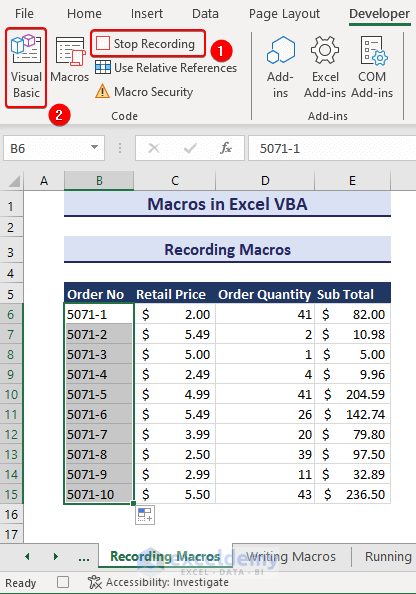Select column E header

click(x=352, y=181)
